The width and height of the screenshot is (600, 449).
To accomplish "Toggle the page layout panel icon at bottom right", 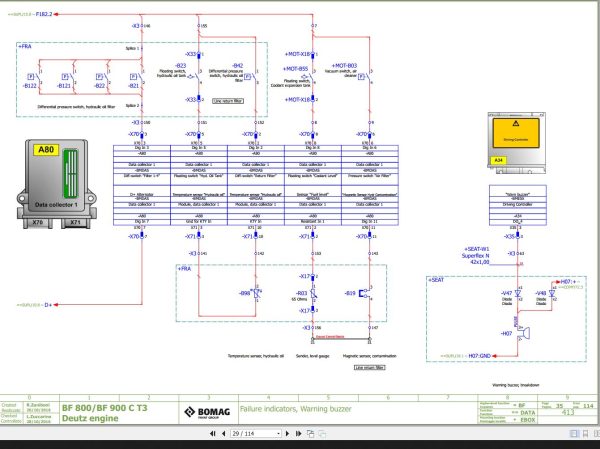I will pyautogui.click(x=574, y=434).
